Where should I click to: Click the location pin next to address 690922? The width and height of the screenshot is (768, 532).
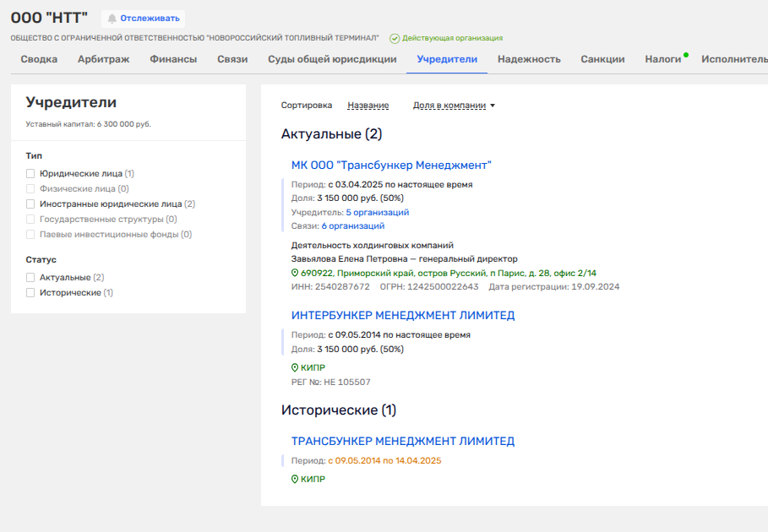click(x=295, y=274)
